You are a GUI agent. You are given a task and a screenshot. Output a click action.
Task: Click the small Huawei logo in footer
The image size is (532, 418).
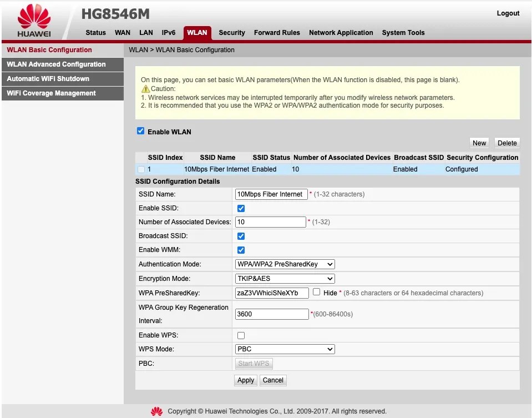pyautogui.click(x=156, y=411)
